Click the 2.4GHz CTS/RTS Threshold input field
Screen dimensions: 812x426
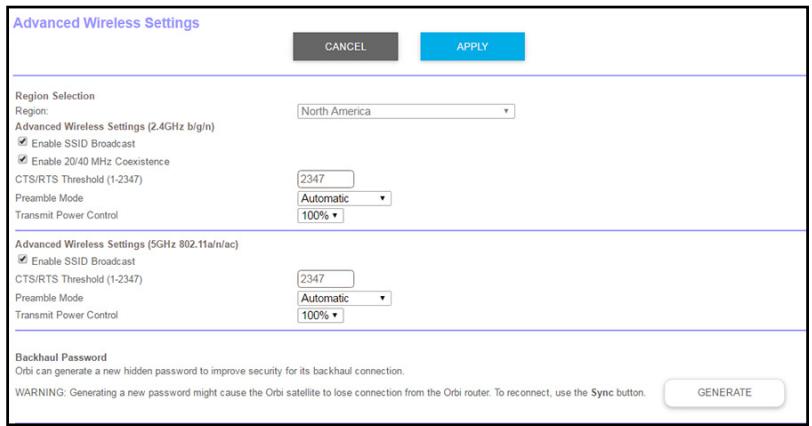pyautogui.click(x=325, y=179)
